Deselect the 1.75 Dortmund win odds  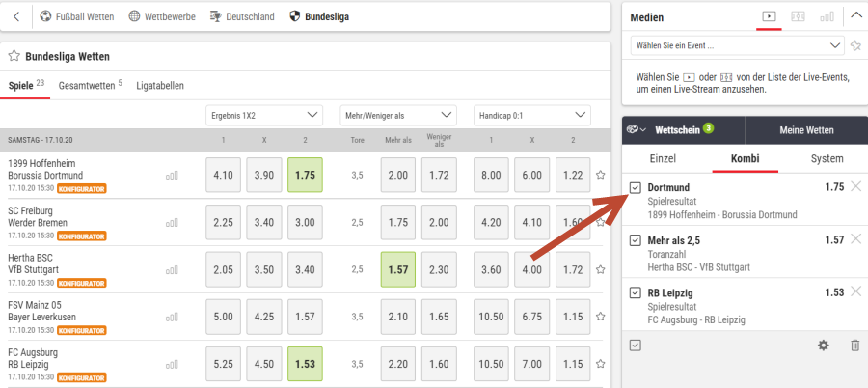click(305, 175)
